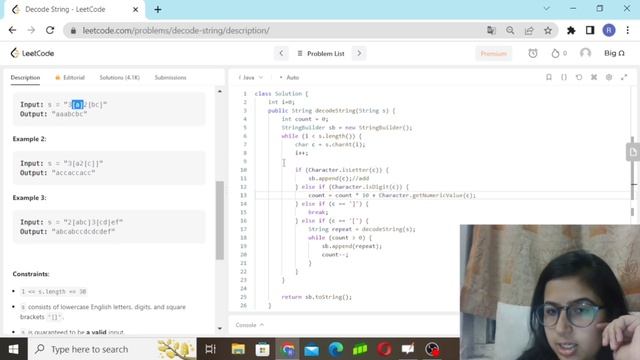Open Mail app from taskbar
This screenshot has width=640, height=360.
[311, 349]
